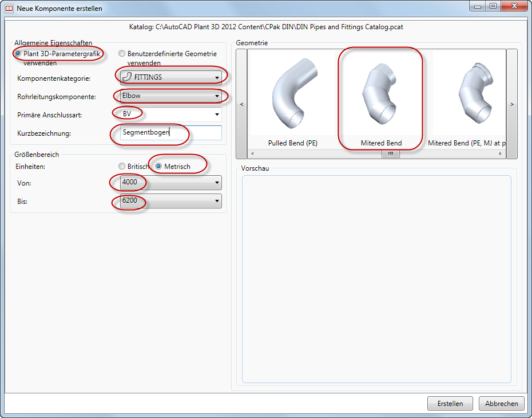The width and height of the screenshot is (532, 418).
Task: Open the Rohrleitungskomponente Elbow dropdown
Action: [x=171, y=96]
